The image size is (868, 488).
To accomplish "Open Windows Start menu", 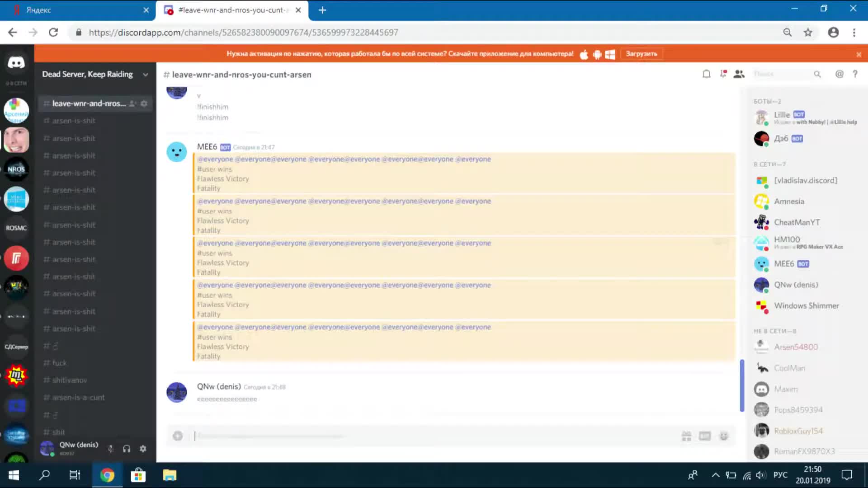I will pos(14,475).
